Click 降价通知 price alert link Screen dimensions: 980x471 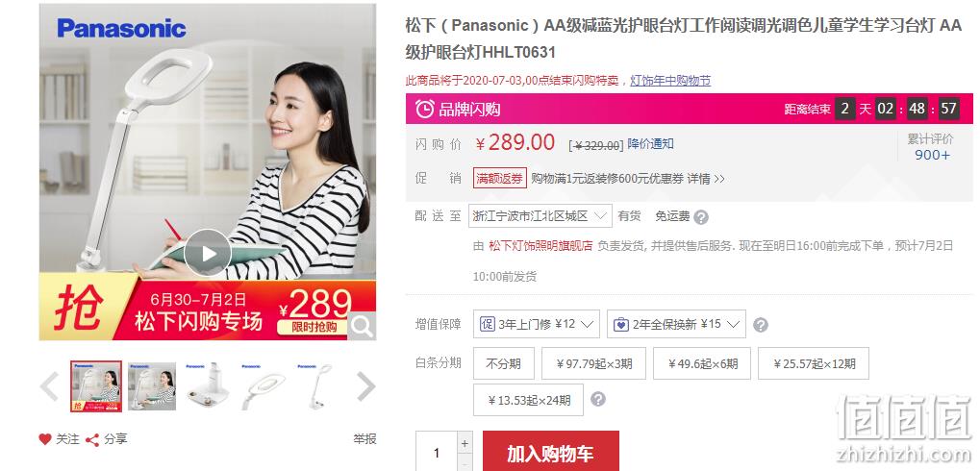[651, 144]
